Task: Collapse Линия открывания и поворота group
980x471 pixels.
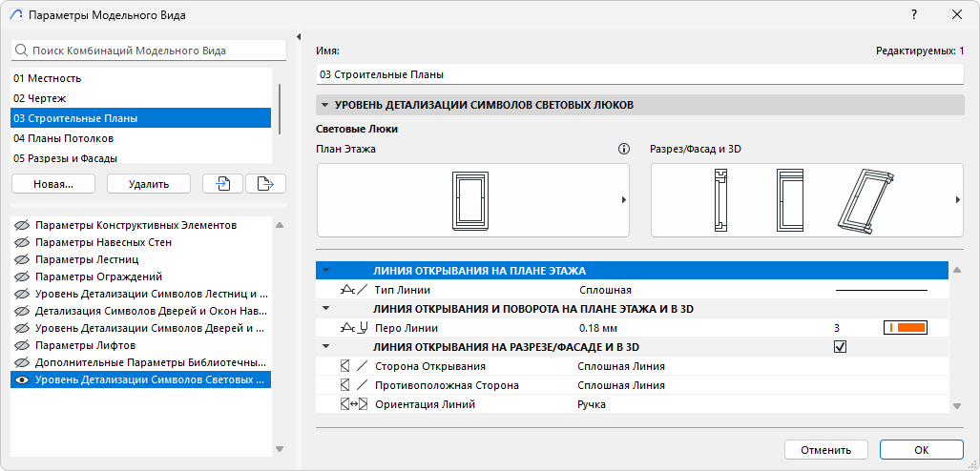Action: click(x=325, y=309)
